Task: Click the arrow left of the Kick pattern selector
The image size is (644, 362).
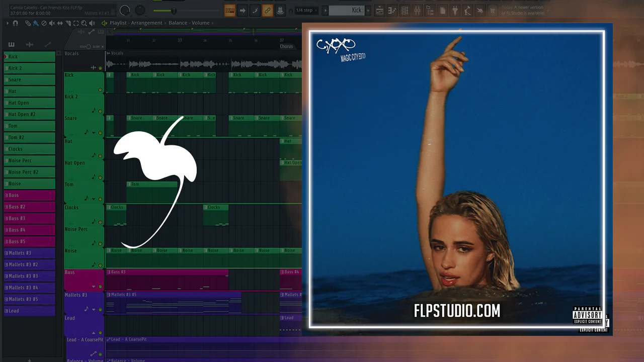Action: [x=325, y=11]
